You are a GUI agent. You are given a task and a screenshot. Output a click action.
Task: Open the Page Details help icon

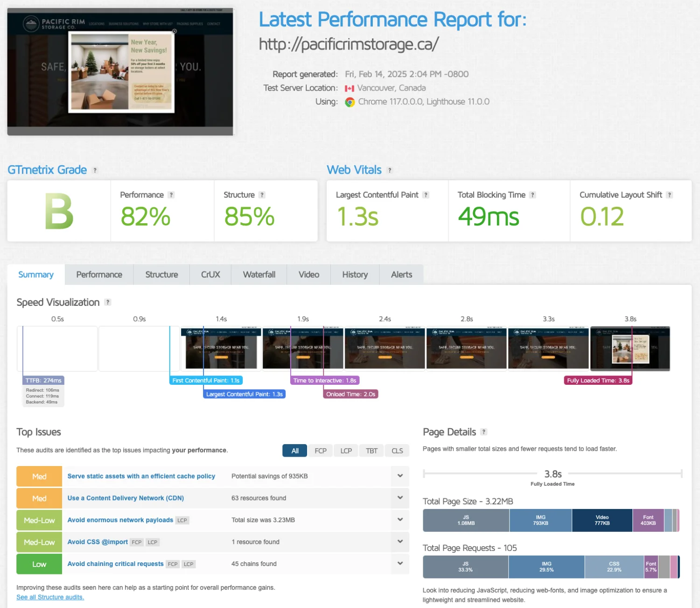pyautogui.click(x=484, y=432)
